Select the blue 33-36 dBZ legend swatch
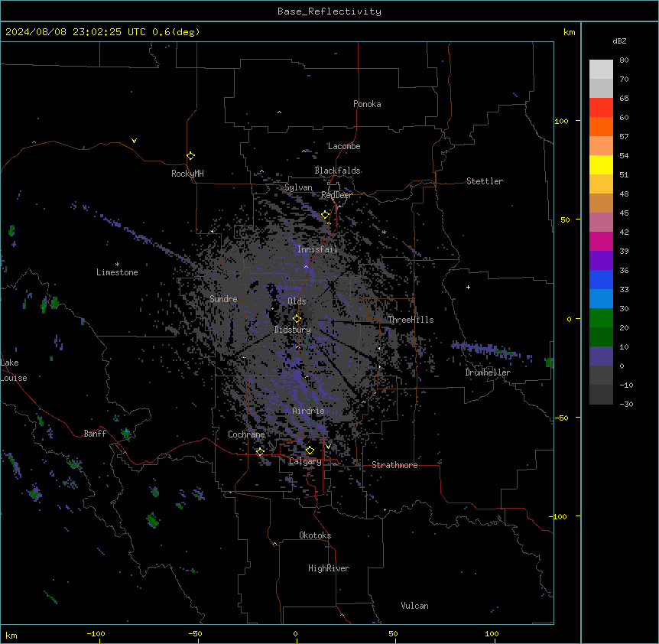Viewport: 659px width, 644px height. (x=601, y=279)
